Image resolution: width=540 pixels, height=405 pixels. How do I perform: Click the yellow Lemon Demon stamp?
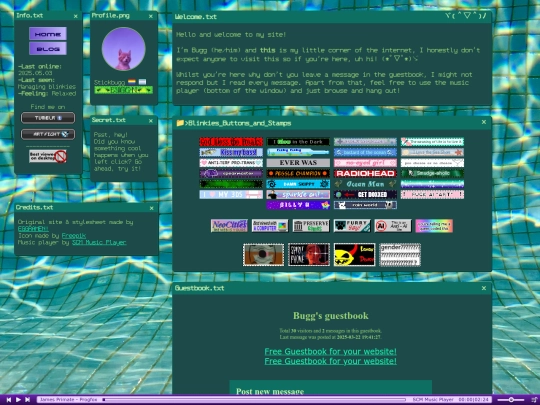pos(354,255)
